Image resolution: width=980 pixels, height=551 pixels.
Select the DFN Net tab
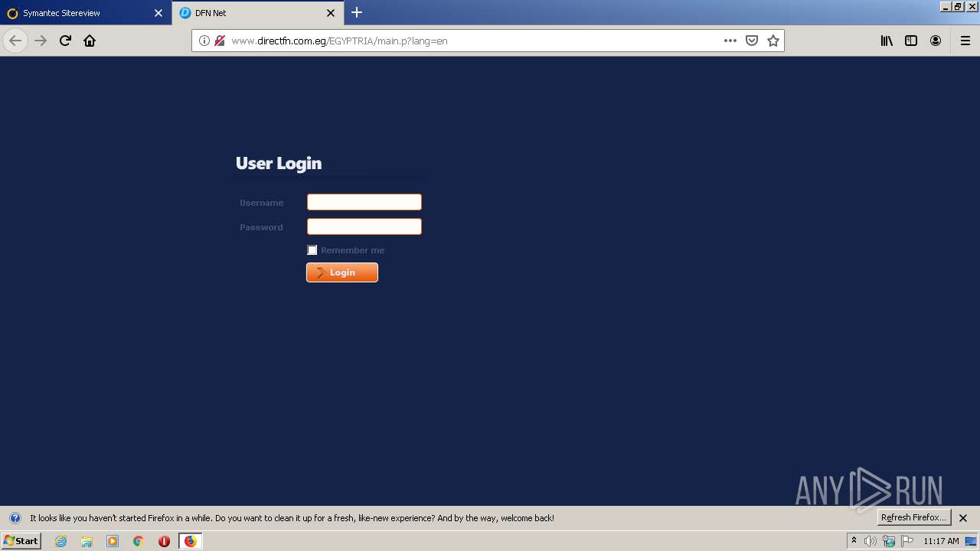(x=257, y=13)
